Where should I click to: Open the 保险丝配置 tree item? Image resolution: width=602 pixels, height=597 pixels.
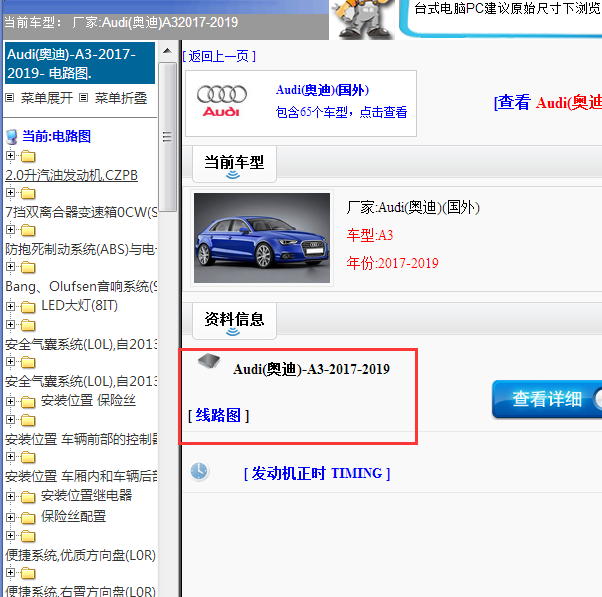(73, 516)
